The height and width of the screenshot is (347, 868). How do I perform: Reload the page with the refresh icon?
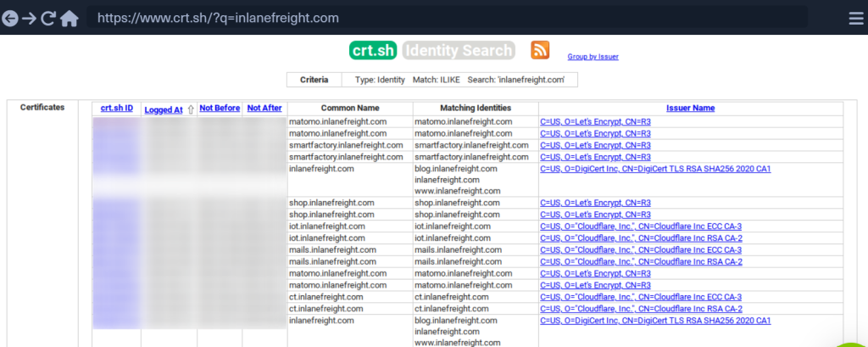(48, 19)
